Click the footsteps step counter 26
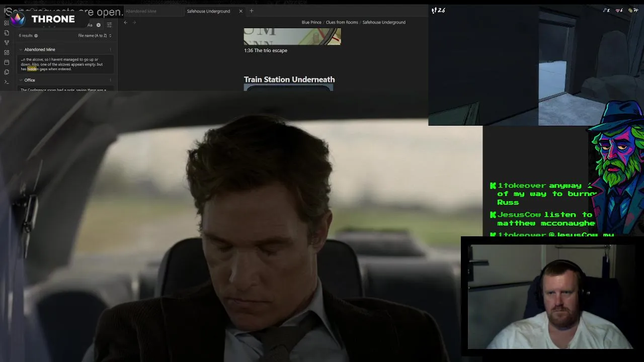Screen dimensions: 644x362 click(438, 10)
